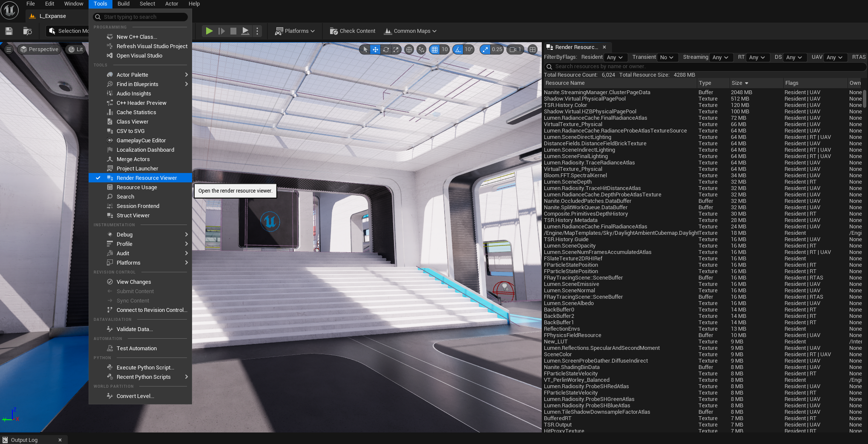This screenshot has height=444, width=868.
Task: Open the viewport layout grid icon
Action: point(532,49)
